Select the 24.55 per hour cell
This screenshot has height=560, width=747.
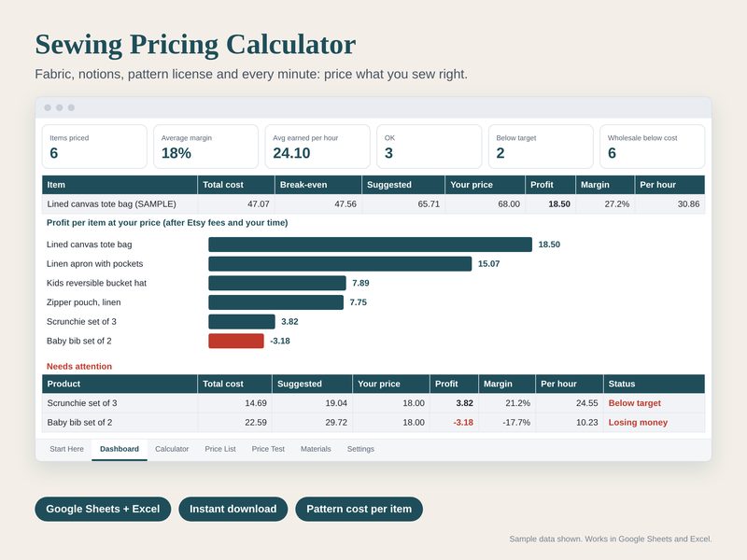570,403
